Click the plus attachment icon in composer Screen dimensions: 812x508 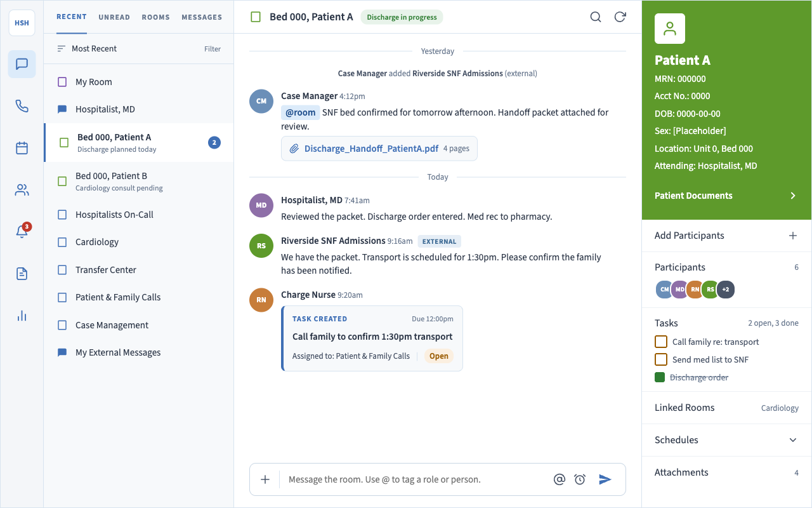(265, 479)
